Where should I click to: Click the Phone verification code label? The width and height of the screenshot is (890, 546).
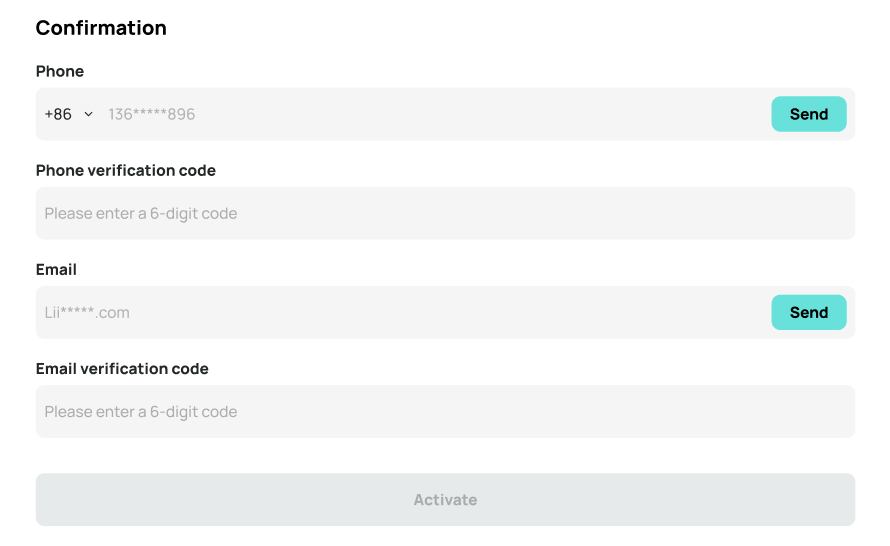(x=125, y=170)
